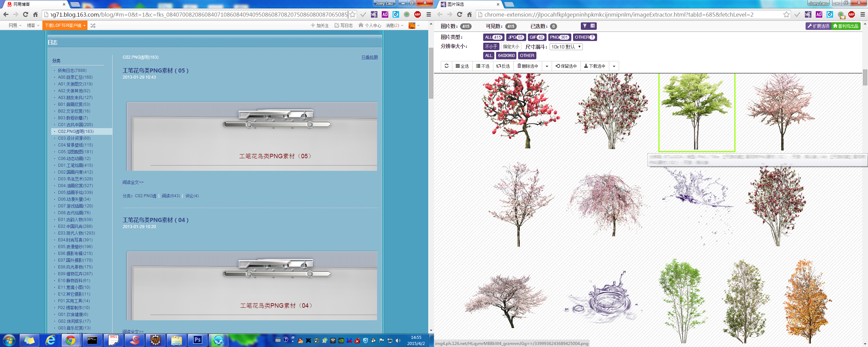This screenshot has width=868, height=347.
Task: Open the 10x10 默认 size funnel dropdown
Action: click(x=566, y=47)
